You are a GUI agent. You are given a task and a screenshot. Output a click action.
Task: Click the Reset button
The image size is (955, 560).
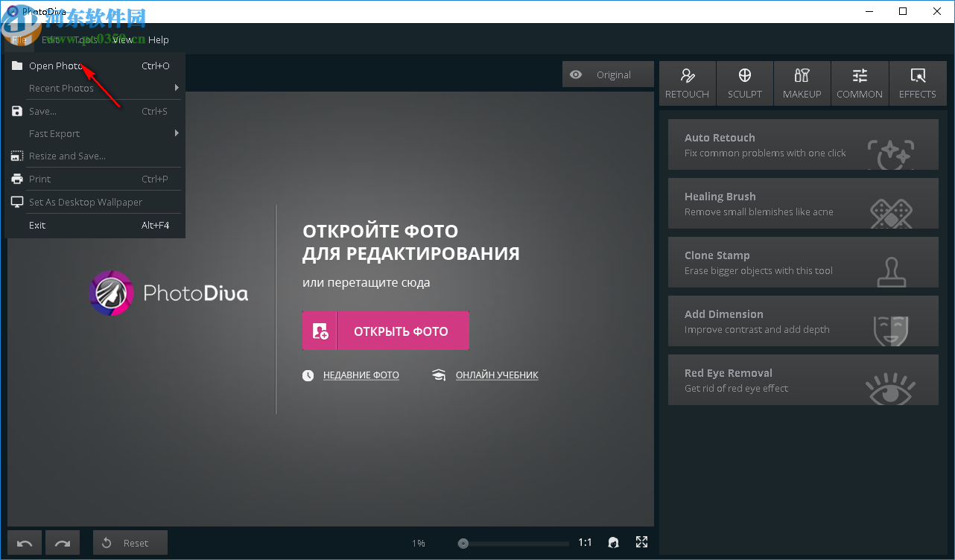click(130, 543)
